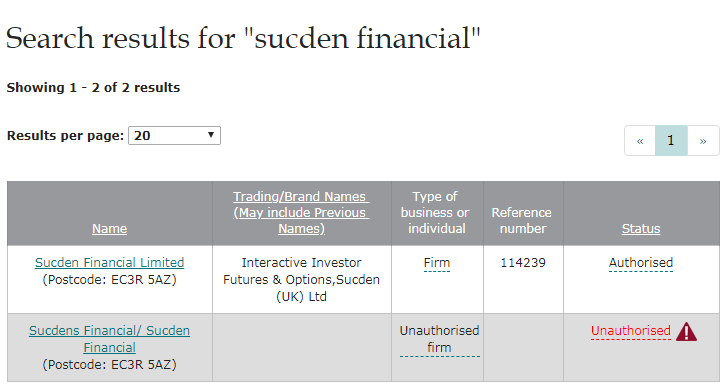The height and width of the screenshot is (389, 725).
Task: Click the Type of business or individual header
Action: [435, 213]
